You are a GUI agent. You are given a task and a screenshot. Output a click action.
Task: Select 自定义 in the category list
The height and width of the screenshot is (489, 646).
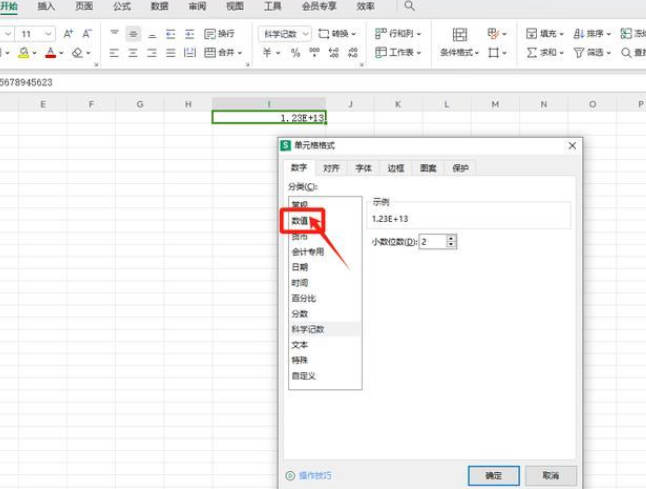(304, 376)
